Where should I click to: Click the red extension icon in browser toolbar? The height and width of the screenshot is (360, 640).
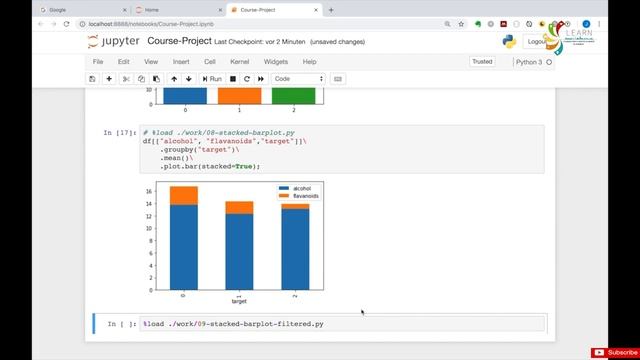click(503, 24)
